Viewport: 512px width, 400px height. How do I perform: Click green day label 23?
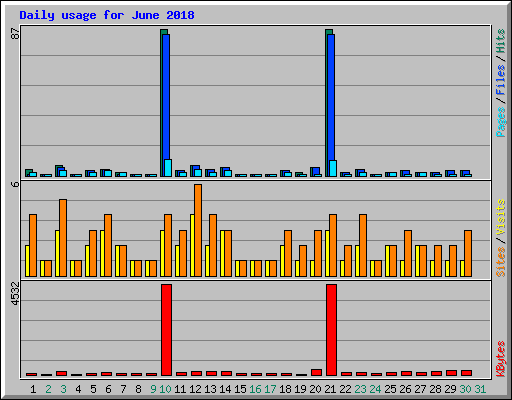(x=360, y=389)
